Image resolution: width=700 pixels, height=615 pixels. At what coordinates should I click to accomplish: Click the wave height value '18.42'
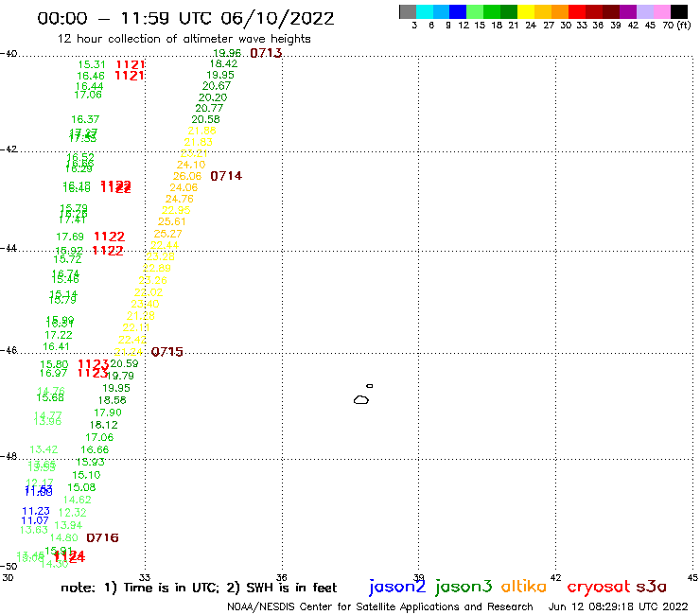223,64
